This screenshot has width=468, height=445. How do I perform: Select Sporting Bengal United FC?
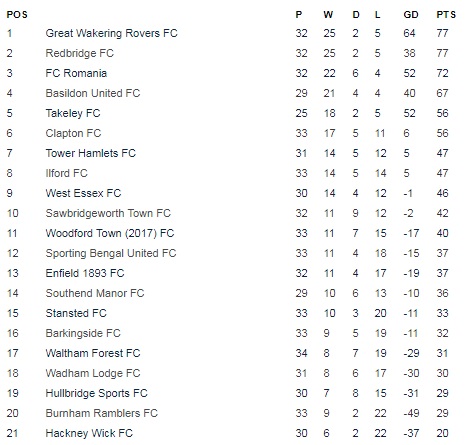[111, 253]
